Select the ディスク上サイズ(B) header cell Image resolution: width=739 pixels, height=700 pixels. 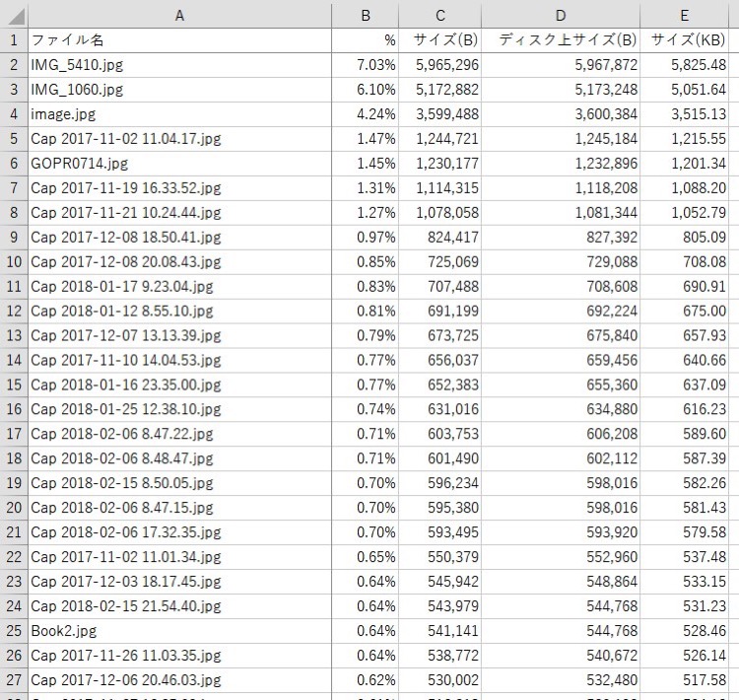(x=561, y=40)
